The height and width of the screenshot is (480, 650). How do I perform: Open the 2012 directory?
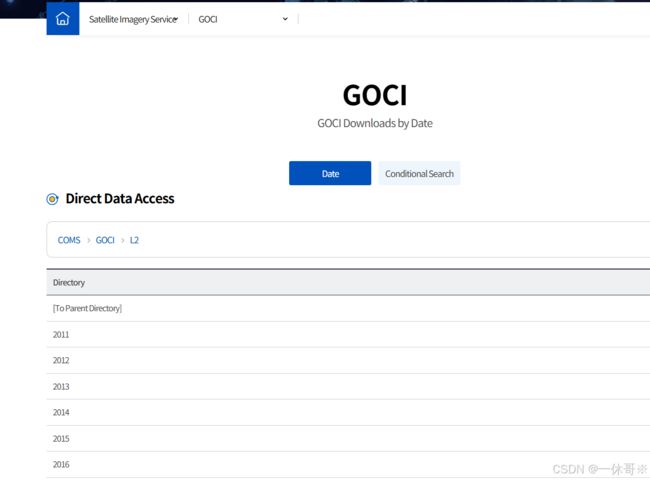(61, 360)
